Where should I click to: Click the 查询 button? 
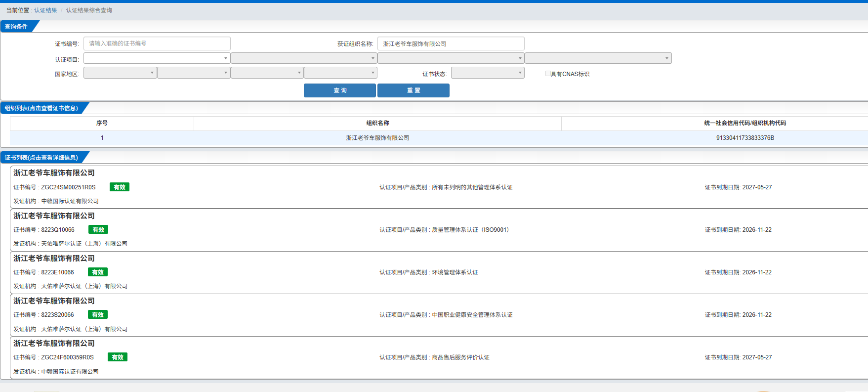(x=340, y=90)
